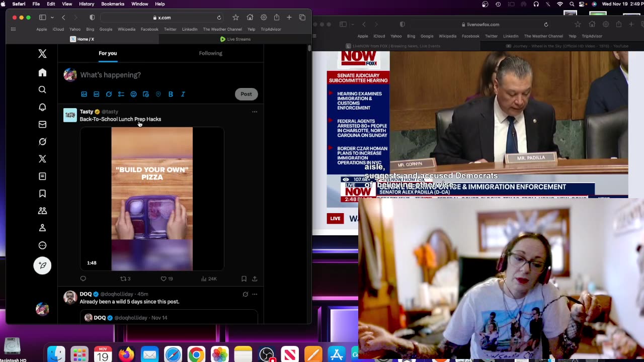This screenshot has width=644, height=362.
Task: Add media image to new post
Action: 84,94
